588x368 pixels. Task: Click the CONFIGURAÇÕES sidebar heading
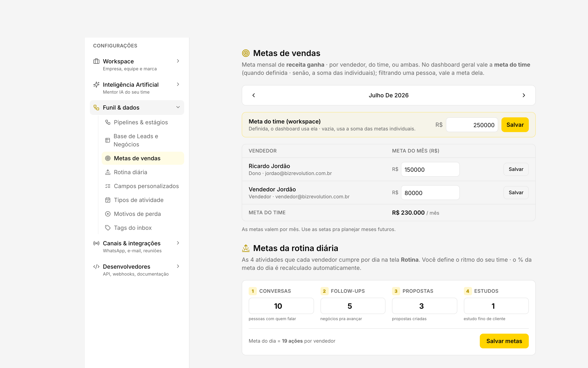[115, 46]
